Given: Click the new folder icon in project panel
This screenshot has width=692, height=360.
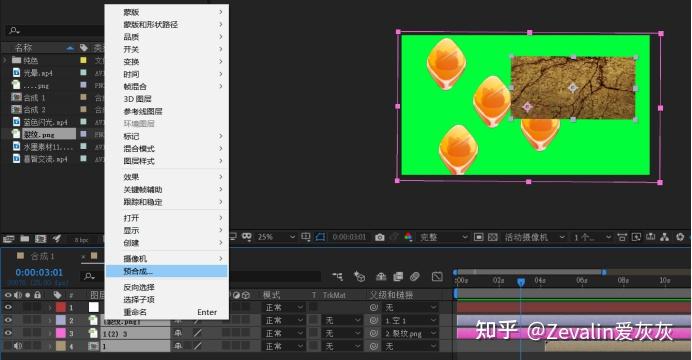Looking at the screenshot, I should [x=25, y=239].
